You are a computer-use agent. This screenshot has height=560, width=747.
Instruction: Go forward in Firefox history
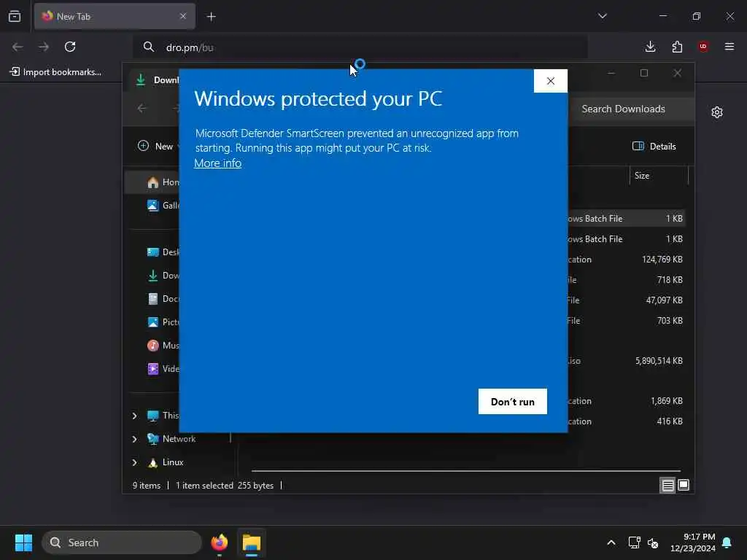coord(44,47)
